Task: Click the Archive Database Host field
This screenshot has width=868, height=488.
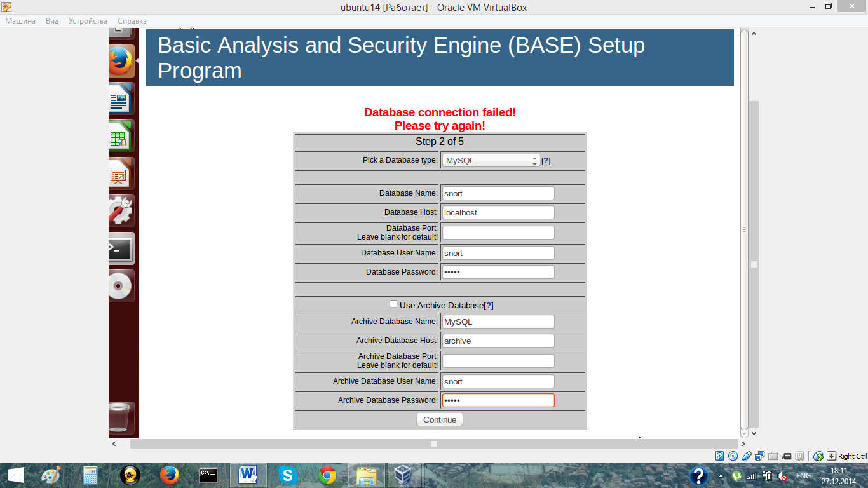Action: point(498,341)
